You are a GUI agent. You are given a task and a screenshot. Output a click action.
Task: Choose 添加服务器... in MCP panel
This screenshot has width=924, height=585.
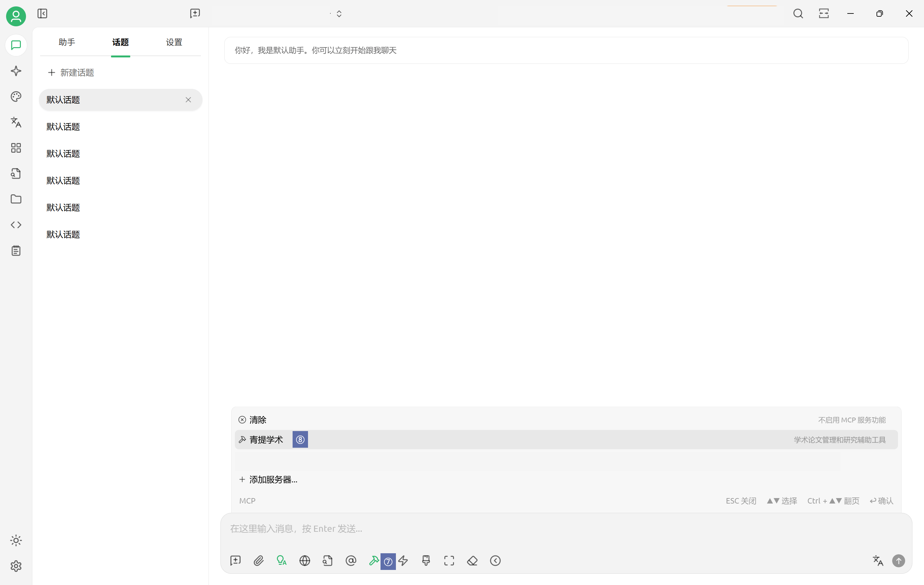coord(566,479)
